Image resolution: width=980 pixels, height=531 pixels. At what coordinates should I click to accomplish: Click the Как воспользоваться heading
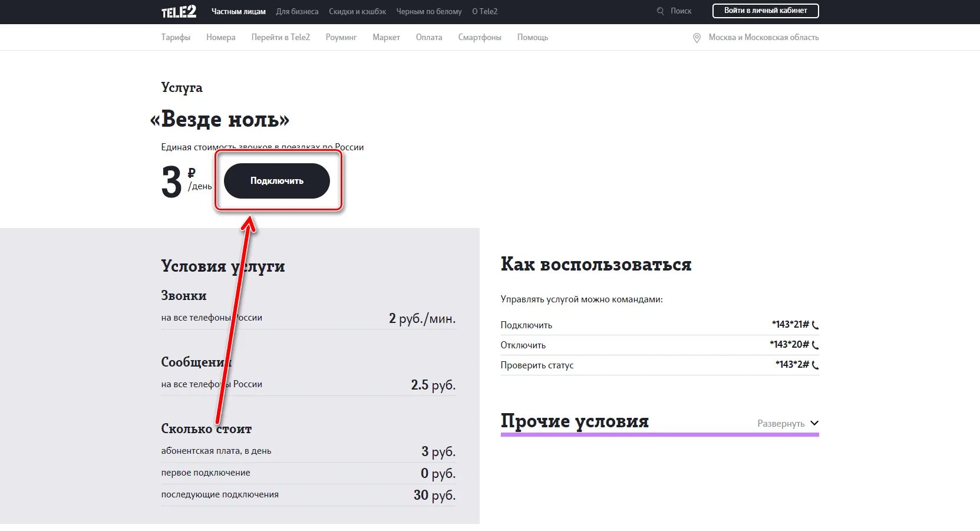pyautogui.click(x=596, y=264)
